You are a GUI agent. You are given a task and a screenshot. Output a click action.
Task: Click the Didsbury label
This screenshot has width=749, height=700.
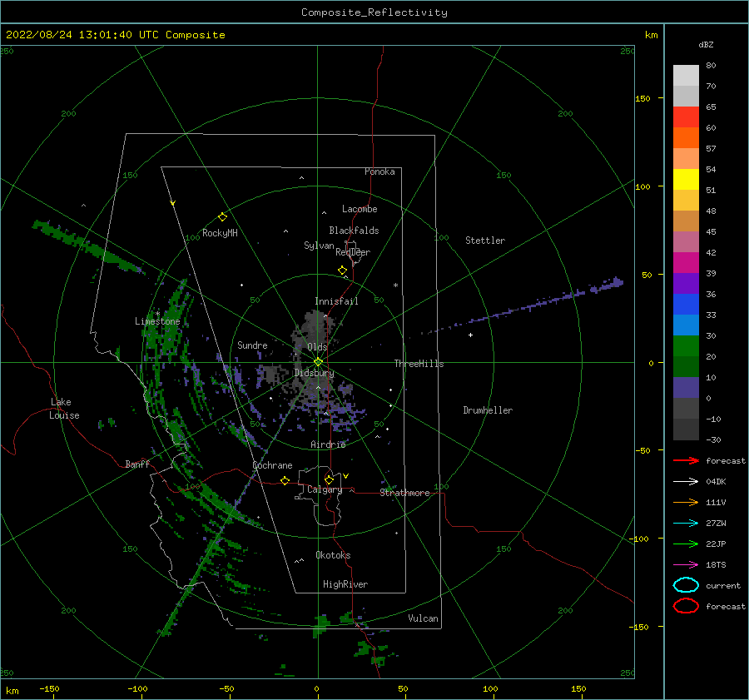pyautogui.click(x=314, y=373)
